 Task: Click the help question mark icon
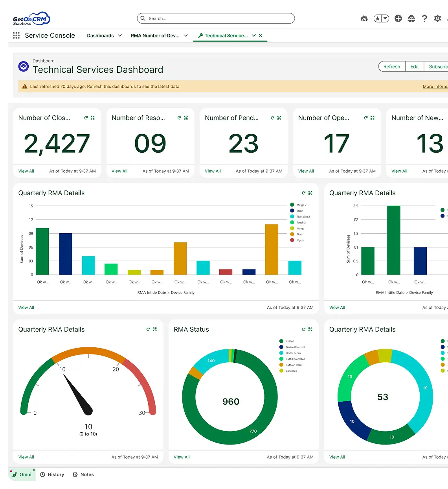[424, 18]
